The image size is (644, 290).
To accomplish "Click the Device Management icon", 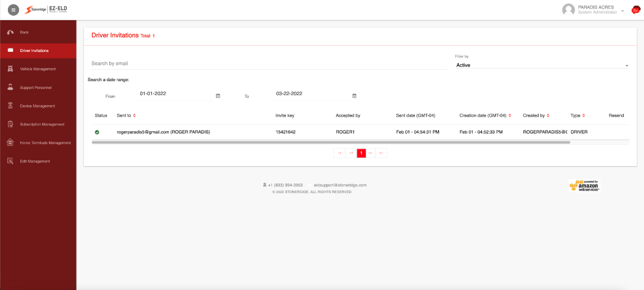I will click(x=11, y=106).
